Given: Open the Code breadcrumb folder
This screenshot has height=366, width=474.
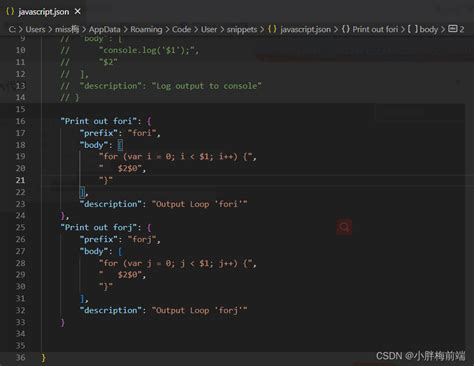Looking at the screenshot, I should pyautogui.click(x=181, y=29).
